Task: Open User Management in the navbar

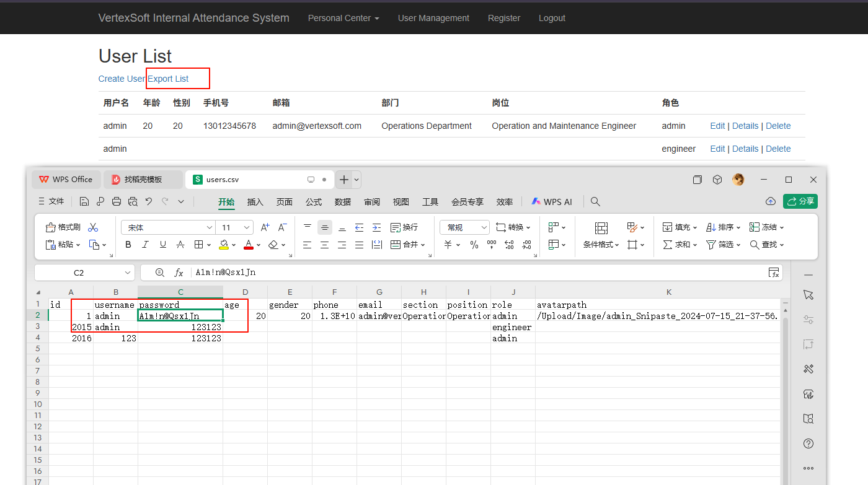Action: coord(433,18)
